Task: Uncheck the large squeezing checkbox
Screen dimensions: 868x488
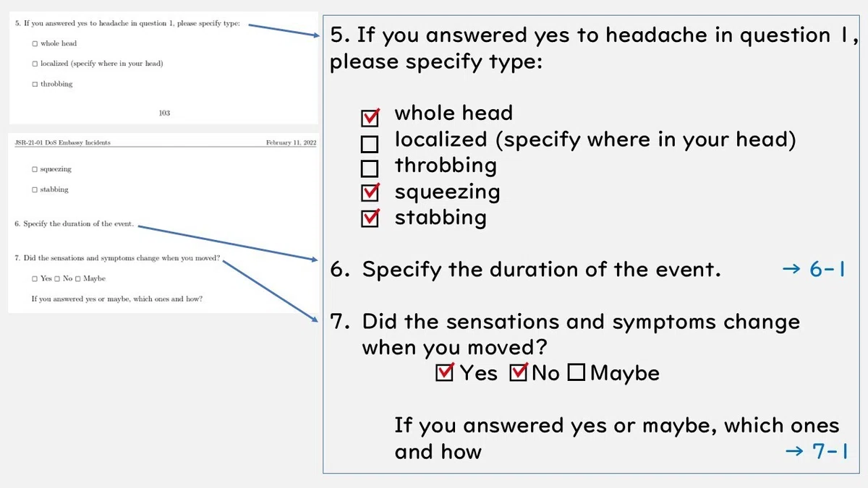Action: (x=370, y=193)
